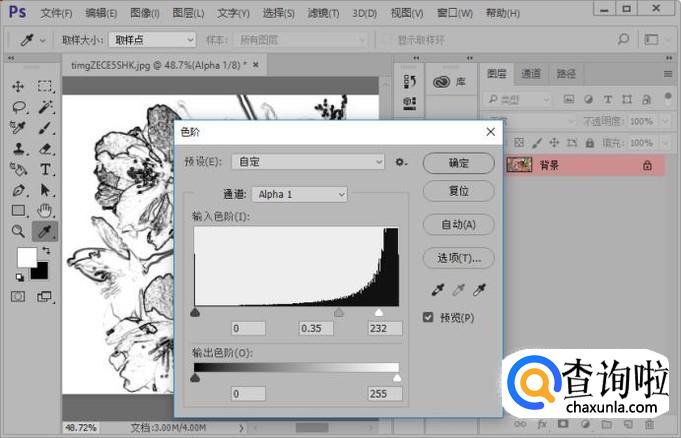The image size is (681, 438).
Task: Toggle the 显示取样环 checkbox
Action: pyautogui.click(x=388, y=40)
